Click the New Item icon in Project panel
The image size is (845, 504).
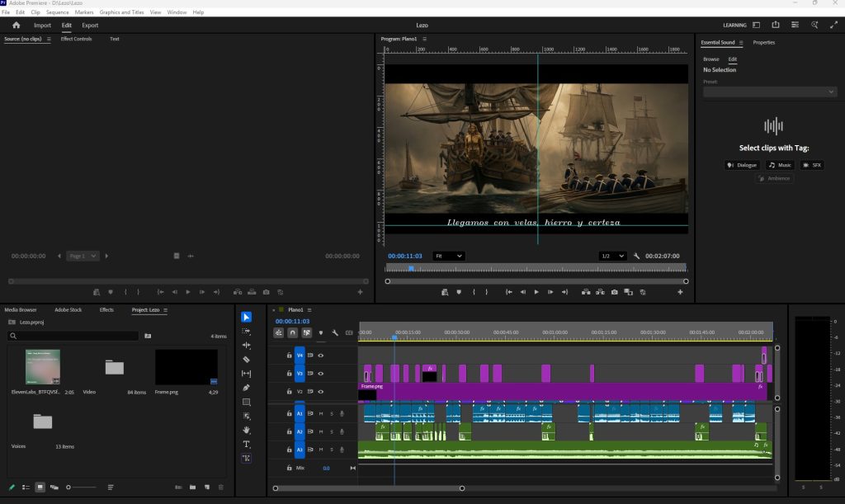[207, 488]
